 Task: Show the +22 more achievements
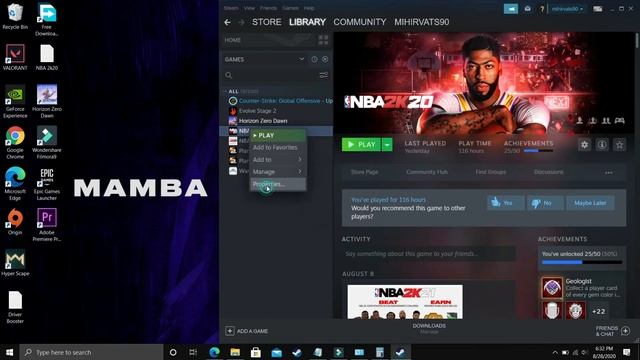tap(598, 311)
